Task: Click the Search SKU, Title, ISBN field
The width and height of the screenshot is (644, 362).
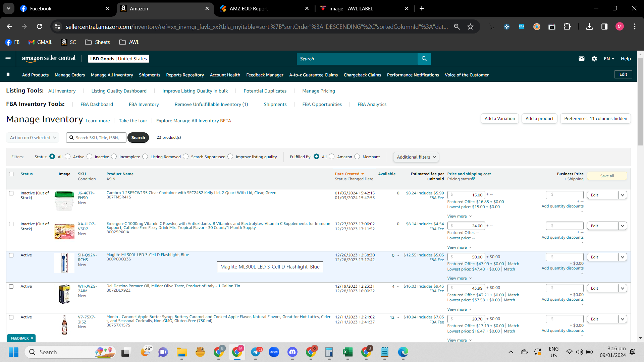Action: pos(96,137)
